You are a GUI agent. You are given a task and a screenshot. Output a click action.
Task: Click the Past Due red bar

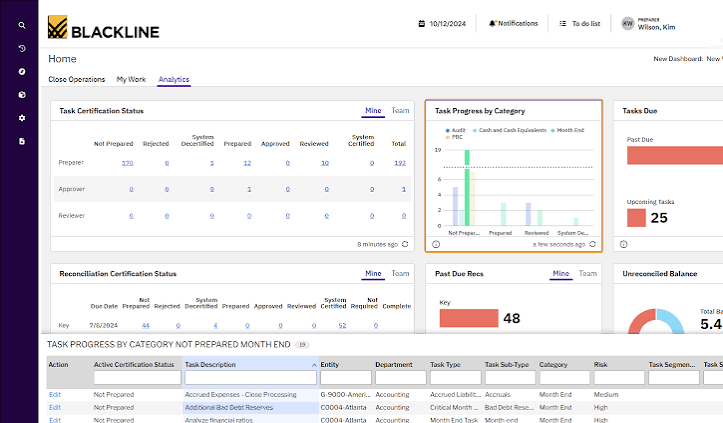[675, 155]
